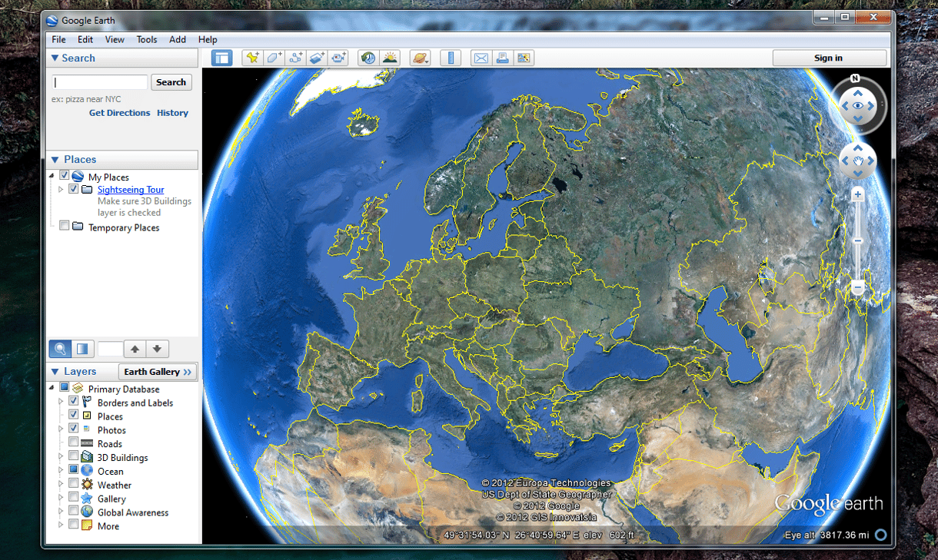Viewport: 938px width, 560px height.
Task: Check the Temporary Places checkbox
Action: pos(65,227)
